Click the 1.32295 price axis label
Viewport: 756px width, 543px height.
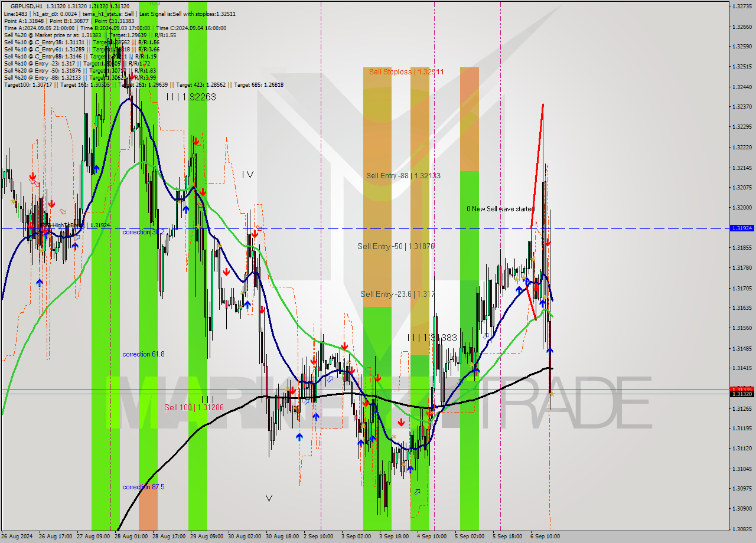[741, 126]
